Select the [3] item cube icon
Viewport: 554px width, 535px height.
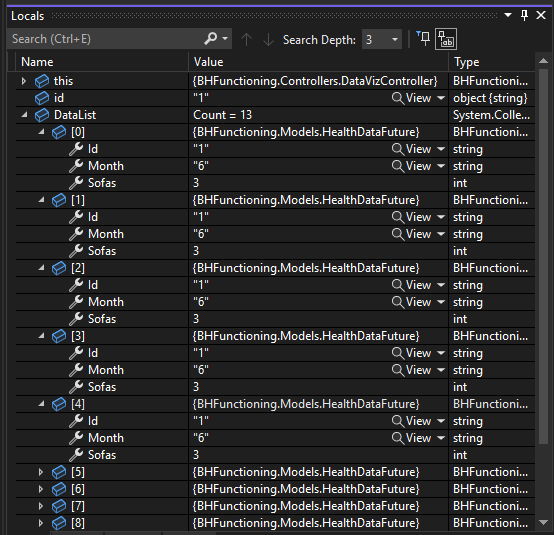click(59, 336)
